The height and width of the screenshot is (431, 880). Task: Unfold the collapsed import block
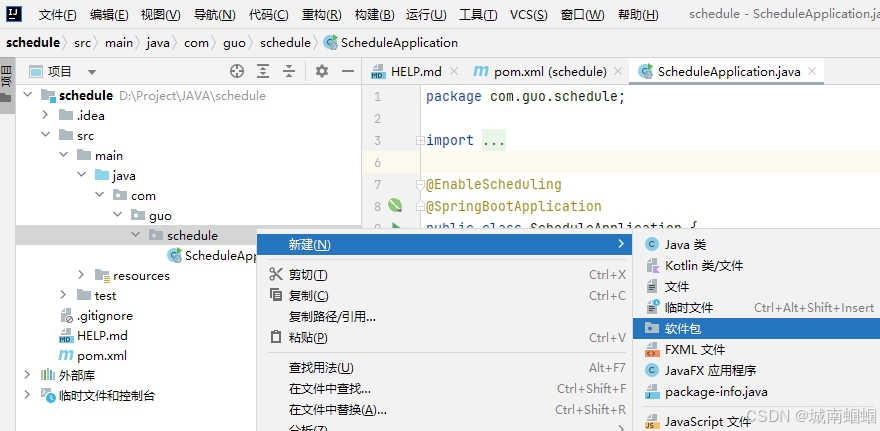coord(420,140)
